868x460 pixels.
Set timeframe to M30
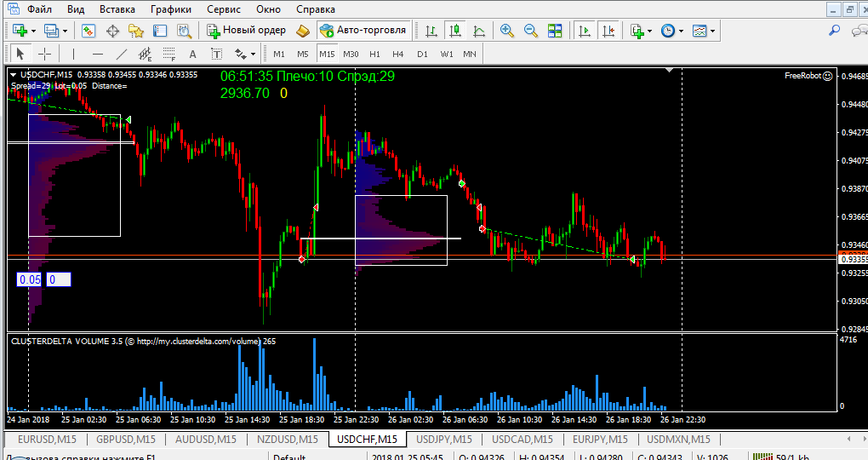tap(351, 54)
